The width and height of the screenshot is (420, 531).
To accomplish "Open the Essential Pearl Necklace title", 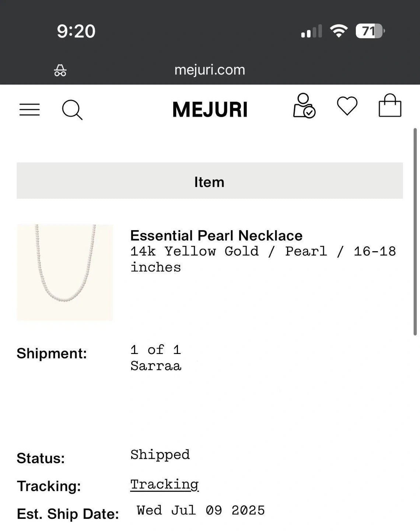I will point(216,236).
